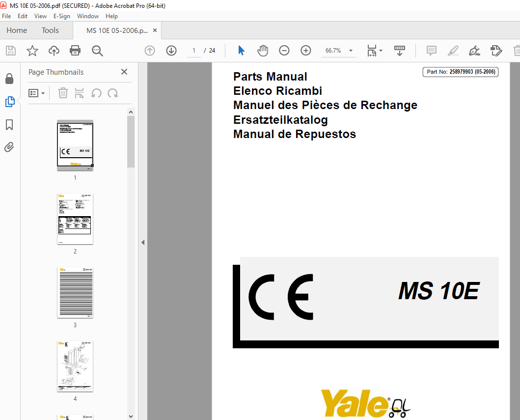Click the 'Elenco Ricambi' heading
The image size is (520, 420).
(x=277, y=91)
